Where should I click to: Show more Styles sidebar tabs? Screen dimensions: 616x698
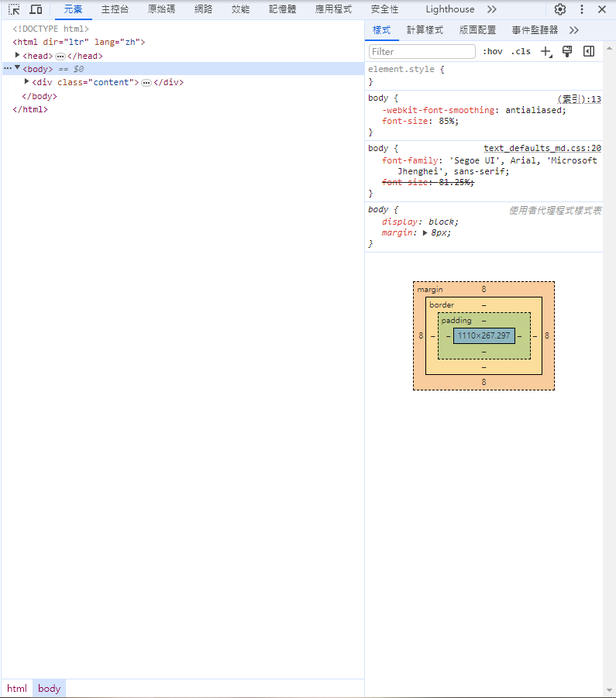coord(573,30)
